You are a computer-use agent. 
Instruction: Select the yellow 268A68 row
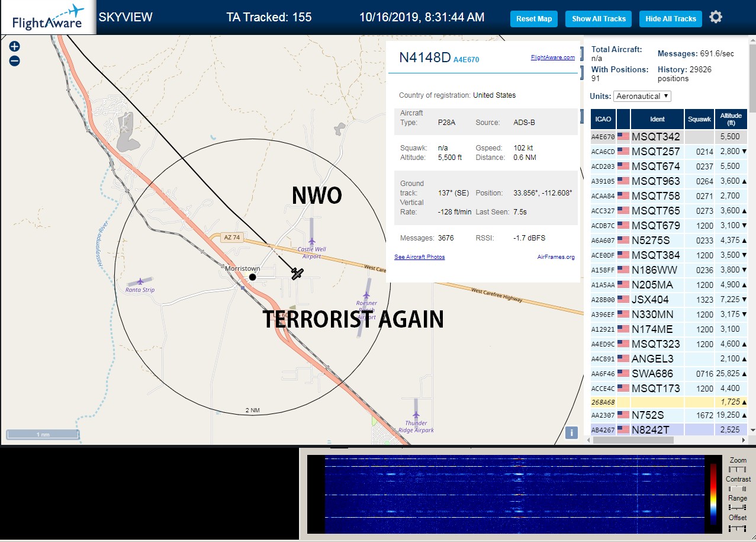pyautogui.click(x=669, y=402)
